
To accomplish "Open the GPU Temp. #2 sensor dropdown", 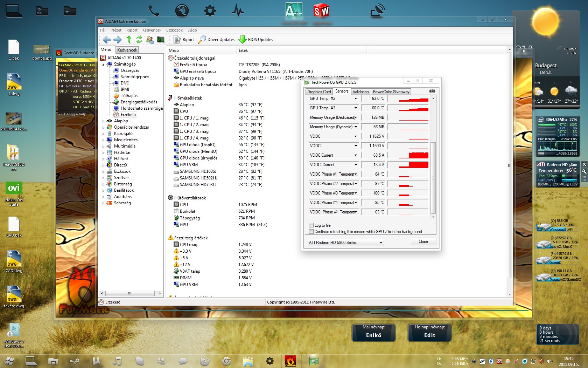I will pos(356,98).
